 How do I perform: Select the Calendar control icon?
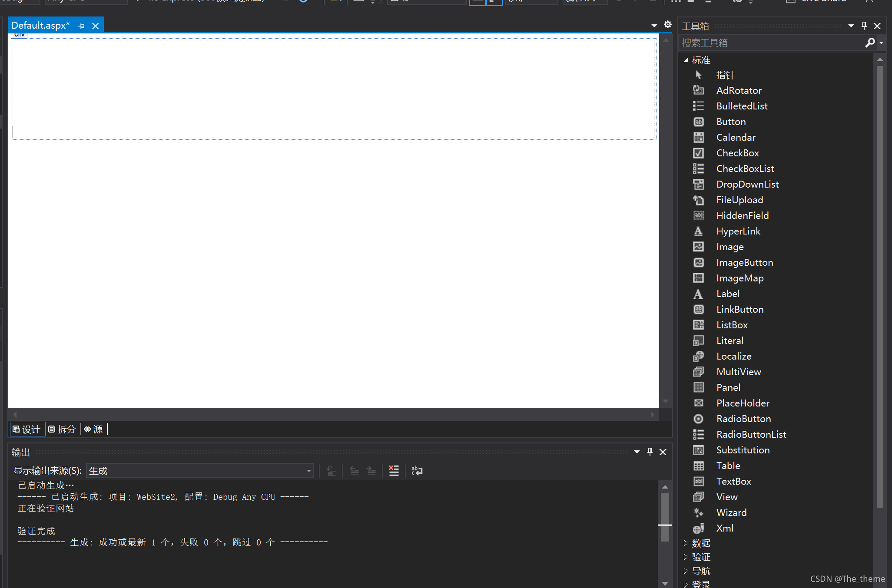point(698,137)
